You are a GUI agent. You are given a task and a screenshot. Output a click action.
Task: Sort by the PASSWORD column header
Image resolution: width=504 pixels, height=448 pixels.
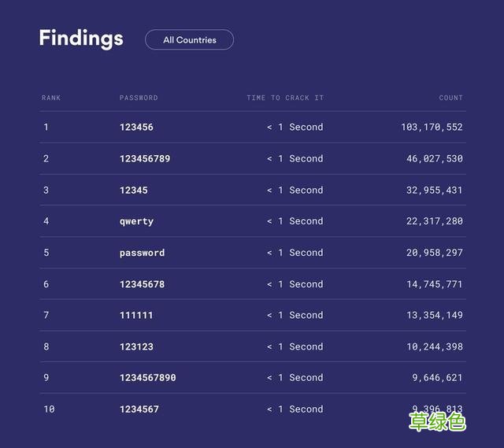(139, 98)
